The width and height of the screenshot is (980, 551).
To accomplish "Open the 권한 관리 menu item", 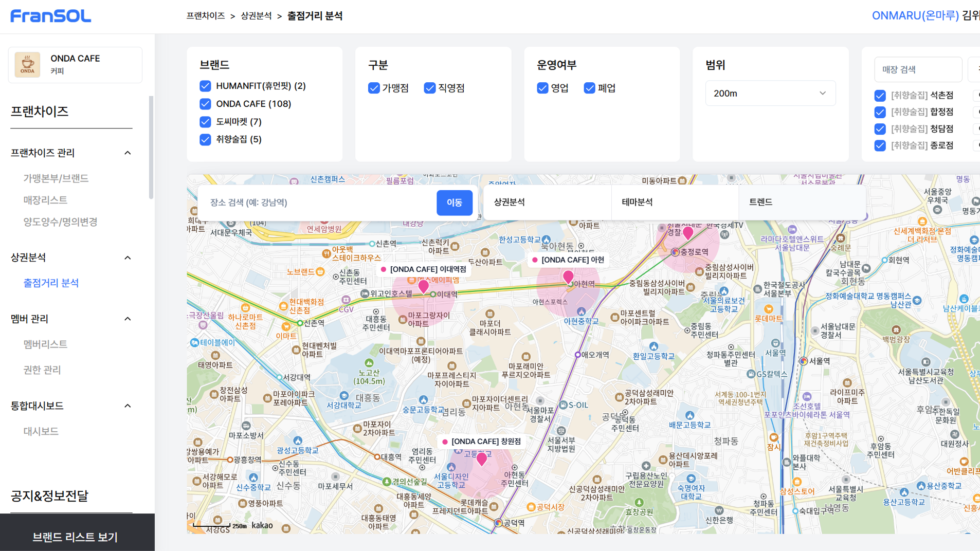I will click(x=42, y=370).
